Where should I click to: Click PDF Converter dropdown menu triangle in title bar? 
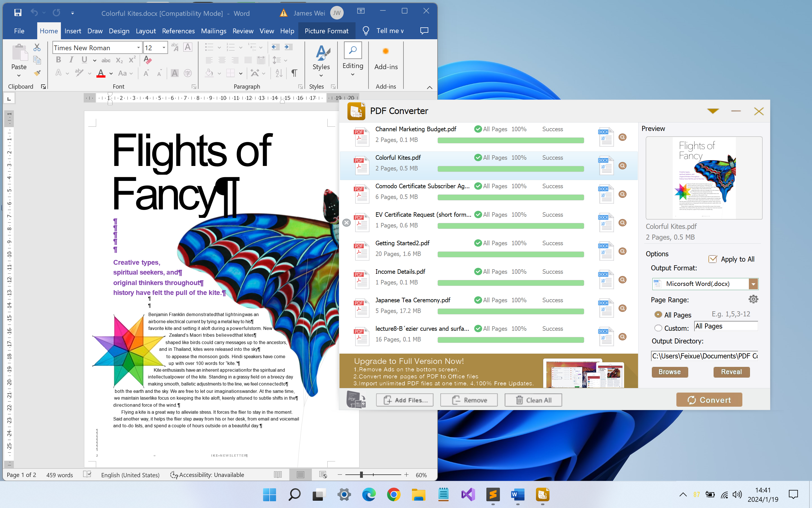(x=713, y=111)
